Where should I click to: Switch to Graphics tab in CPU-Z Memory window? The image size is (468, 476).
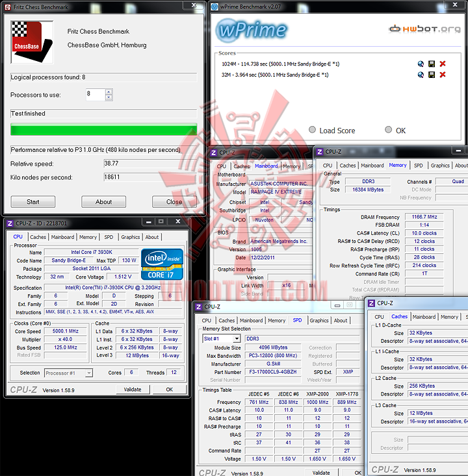[x=440, y=166]
